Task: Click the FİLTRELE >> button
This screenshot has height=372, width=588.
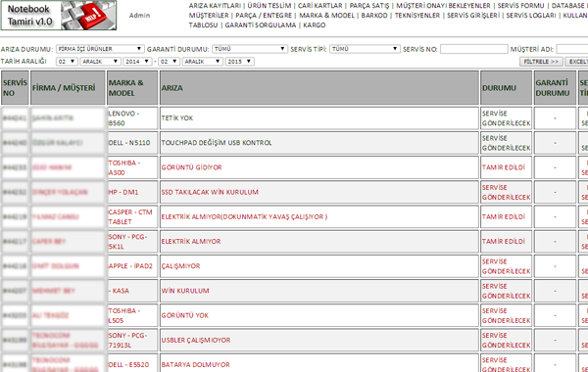Action: (x=541, y=62)
